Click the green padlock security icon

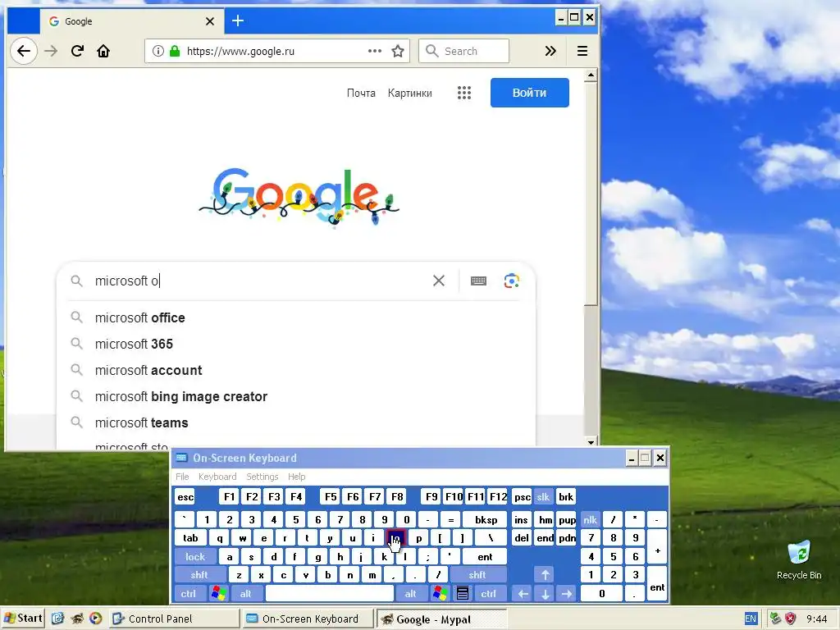(x=174, y=51)
